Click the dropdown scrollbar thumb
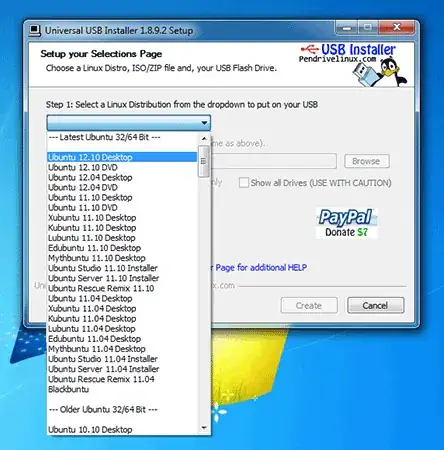 click(204, 161)
